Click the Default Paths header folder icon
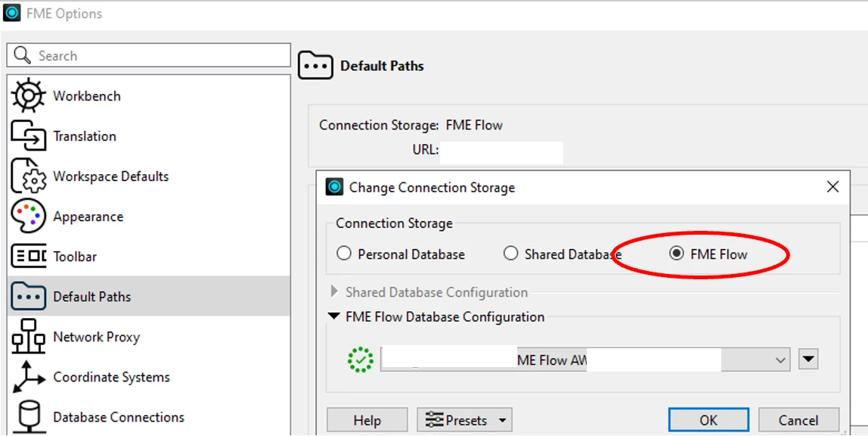 pos(315,66)
